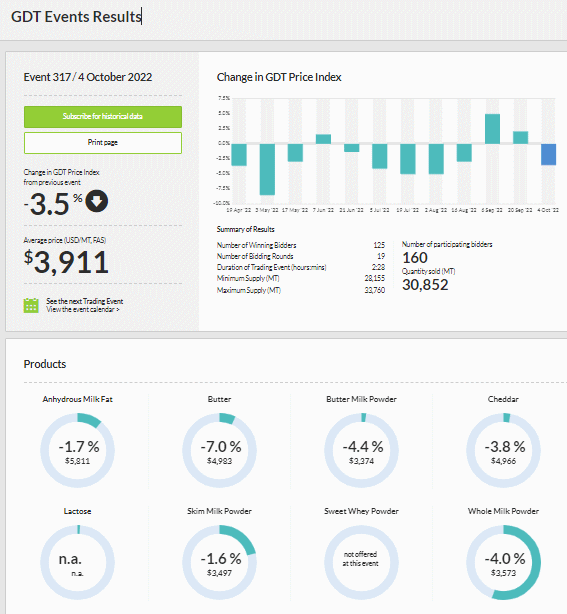Click the Anhydrous Milk Fat product label
This screenshot has width=567, height=614.
(x=78, y=399)
